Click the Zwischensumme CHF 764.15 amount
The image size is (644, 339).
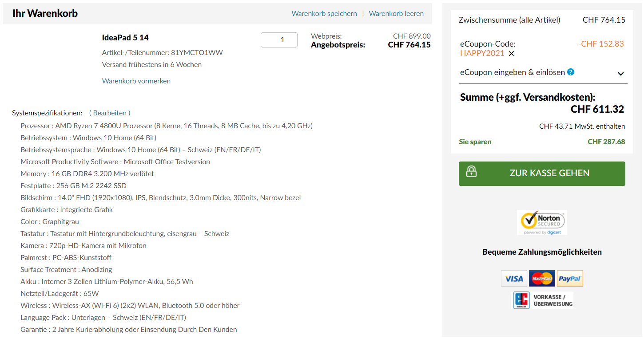coord(604,20)
